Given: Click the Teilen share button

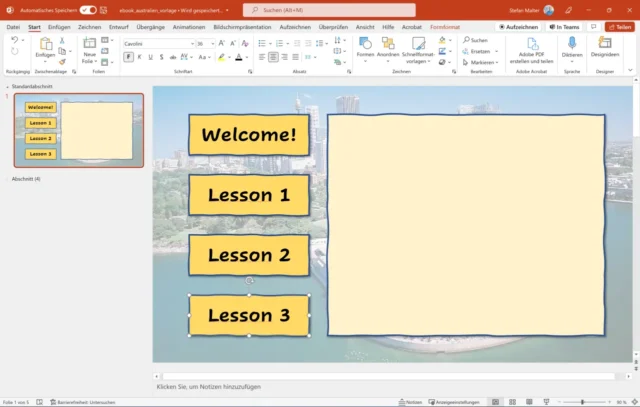Looking at the screenshot, I should [618, 27].
